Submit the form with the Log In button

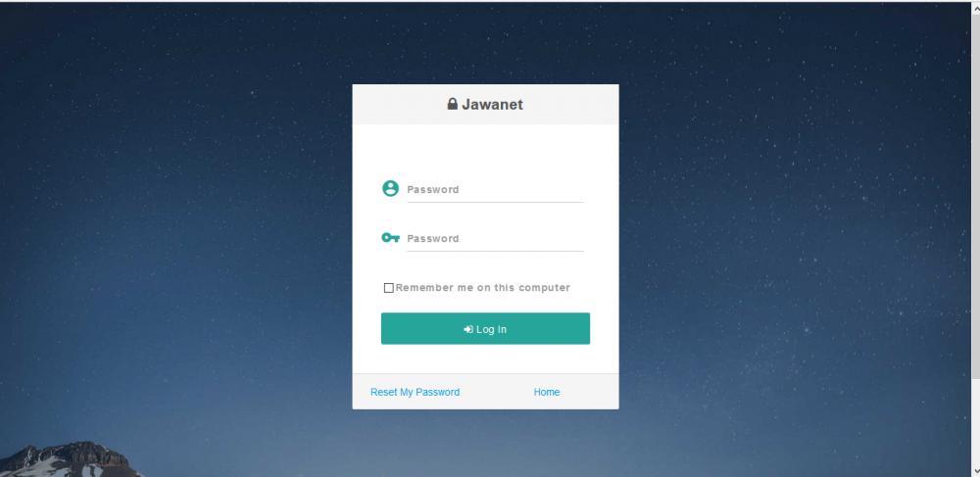tap(486, 328)
